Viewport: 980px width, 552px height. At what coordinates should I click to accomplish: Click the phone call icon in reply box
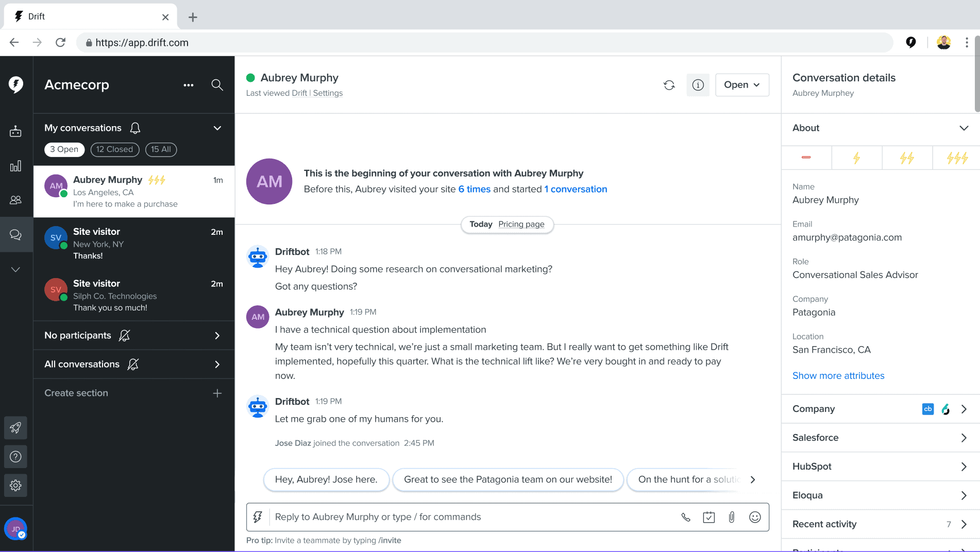coord(686,517)
